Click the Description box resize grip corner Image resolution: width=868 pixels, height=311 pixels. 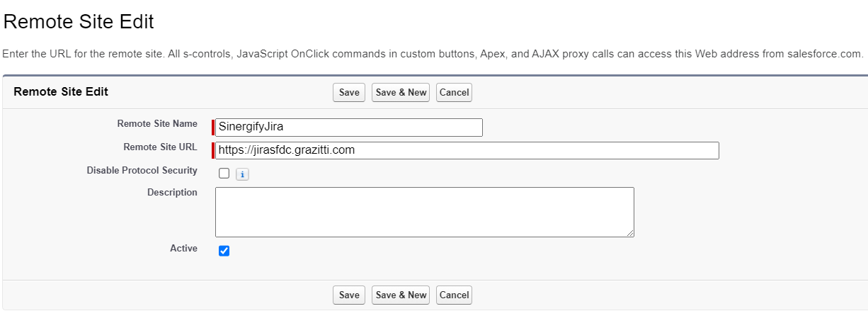click(630, 233)
